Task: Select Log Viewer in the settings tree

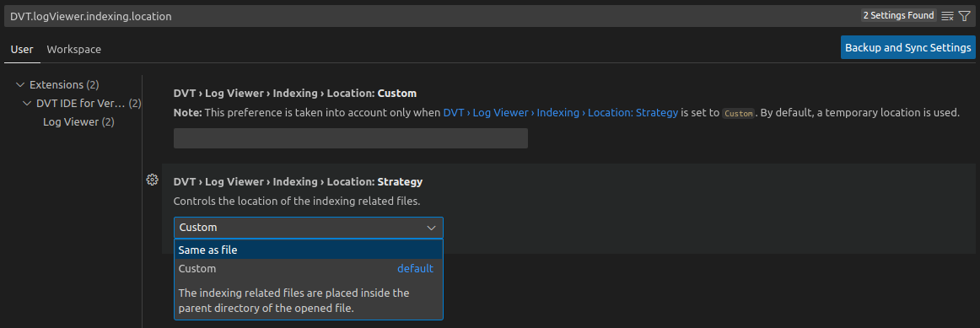Action: pos(78,121)
